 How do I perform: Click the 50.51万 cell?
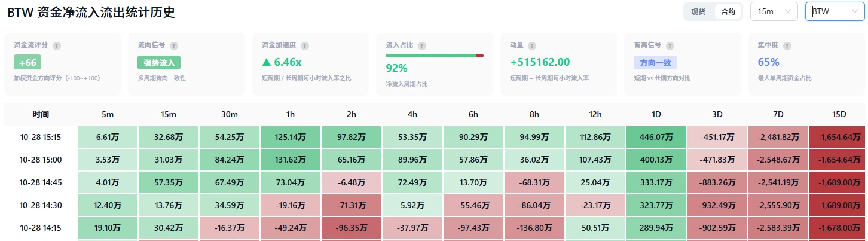tap(595, 228)
